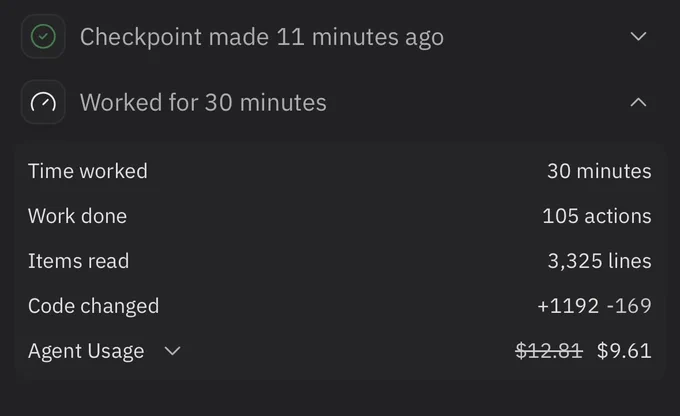Expand the Agent Usage chevron dropdown
The width and height of the screenshot is (680, 416).
(x=172, y=351)
